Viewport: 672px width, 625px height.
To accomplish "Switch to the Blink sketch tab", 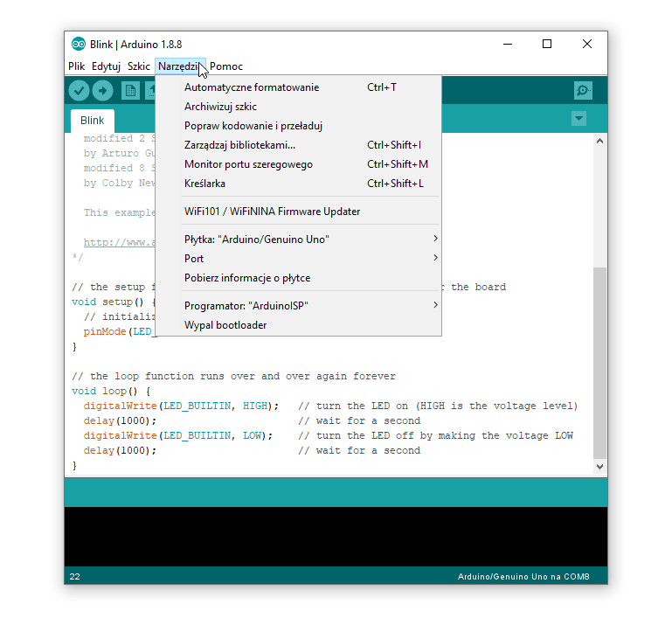I will [x=92, y=121].
